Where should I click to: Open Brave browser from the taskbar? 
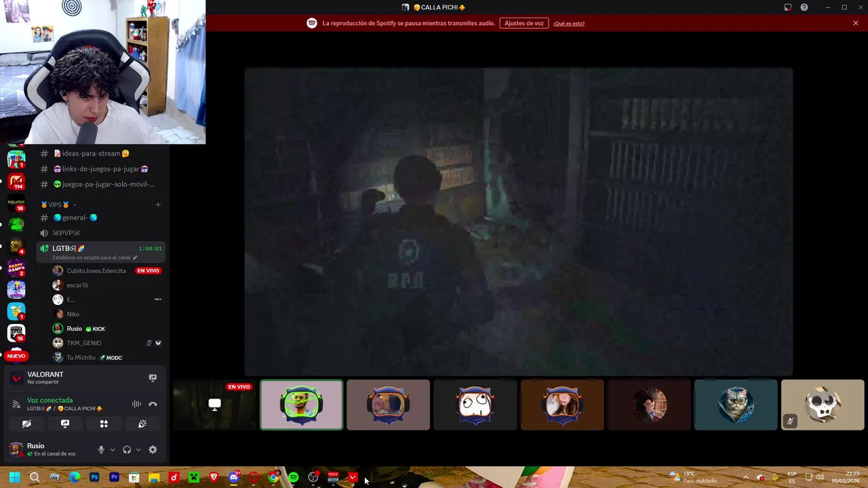tap(214, 477)
